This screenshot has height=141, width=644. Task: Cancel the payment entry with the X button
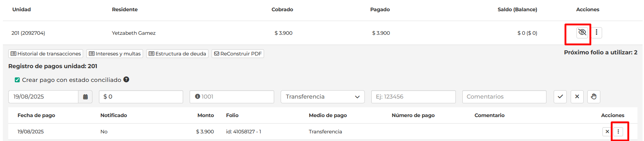click(x=577, y=97)
